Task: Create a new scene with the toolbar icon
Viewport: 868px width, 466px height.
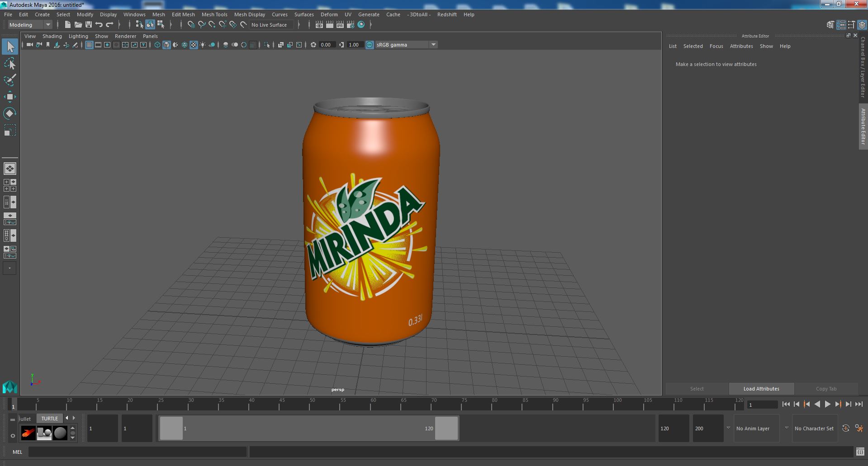Action: coord(68,25)
